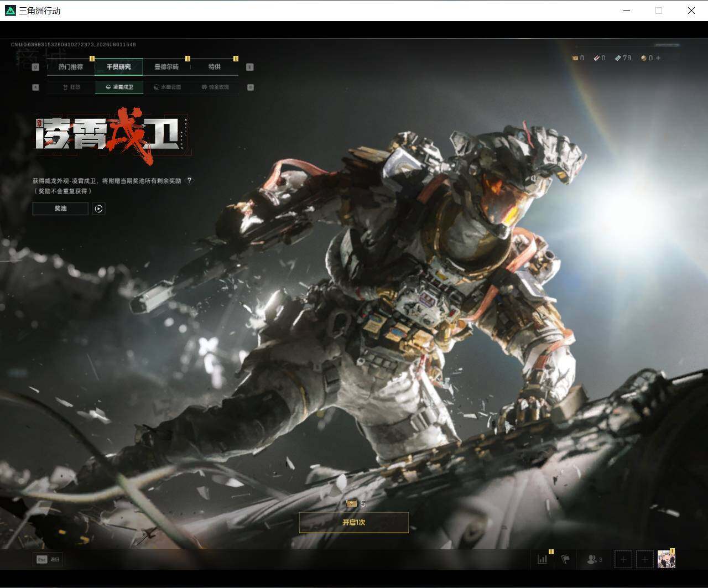Open the question mark help for rewards
The image size is (708, 588).
(x=190, y=180)
